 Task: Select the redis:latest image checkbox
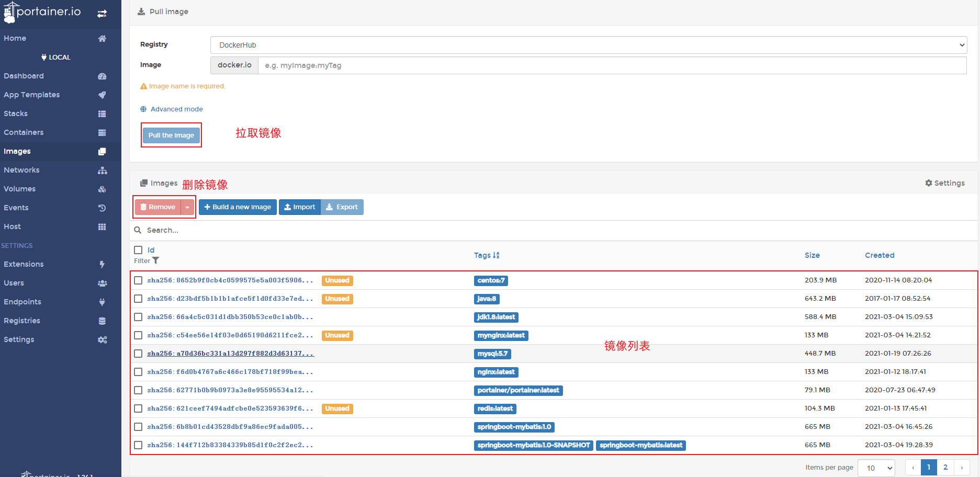tap(138, 408)
